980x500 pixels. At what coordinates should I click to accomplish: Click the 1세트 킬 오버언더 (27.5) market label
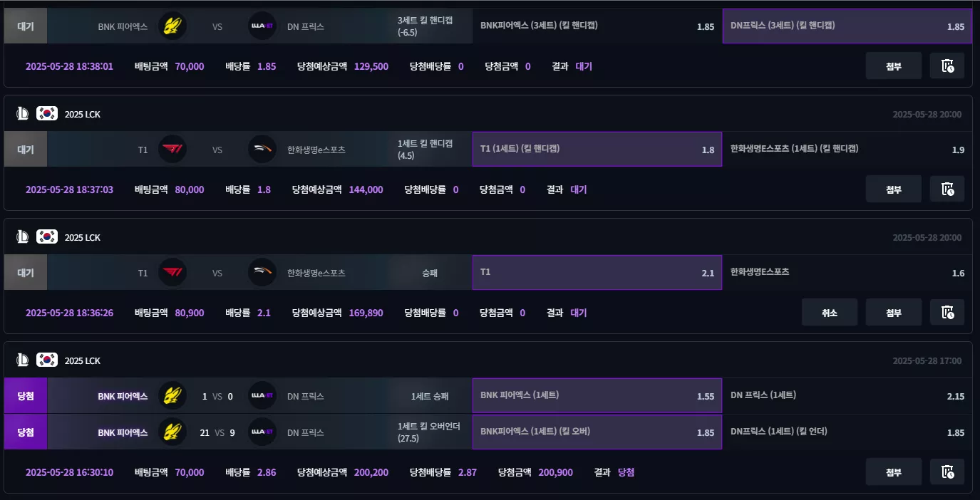tap(429, 432)
